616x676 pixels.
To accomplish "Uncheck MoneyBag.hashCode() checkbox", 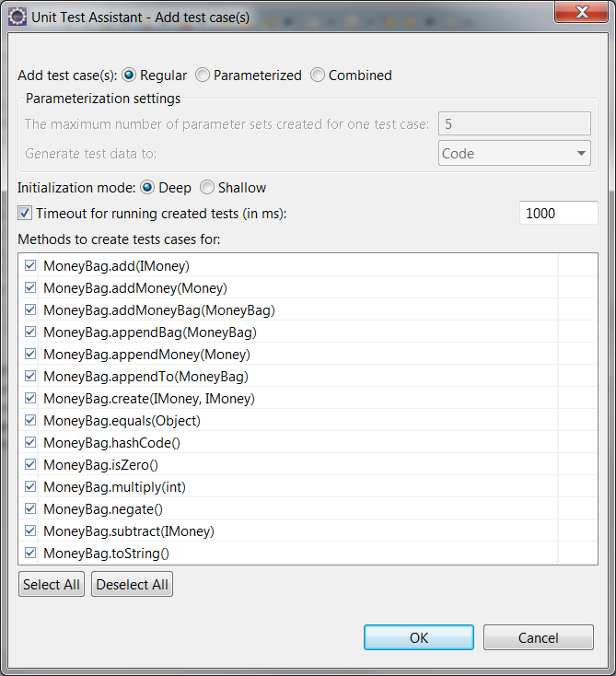I will tap(30, 442).
